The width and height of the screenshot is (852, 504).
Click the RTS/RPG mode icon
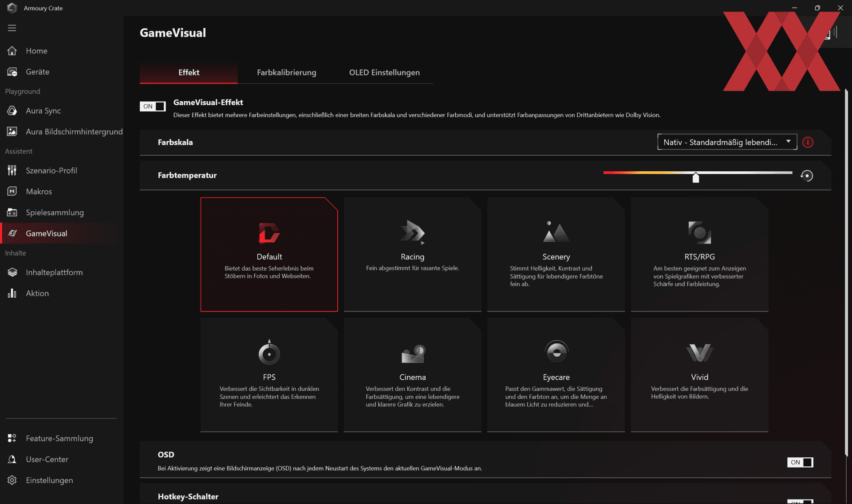699,232
